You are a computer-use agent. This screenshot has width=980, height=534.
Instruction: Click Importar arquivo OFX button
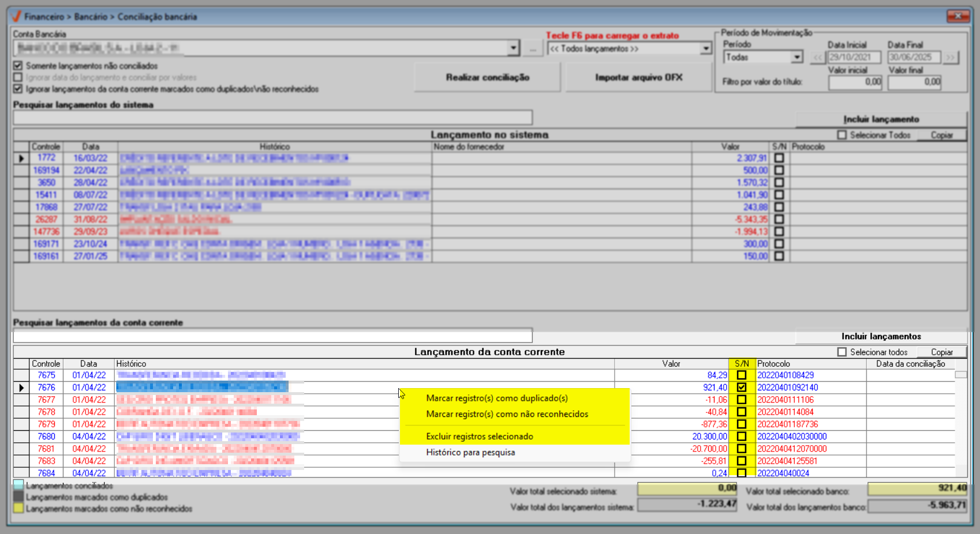639,77
